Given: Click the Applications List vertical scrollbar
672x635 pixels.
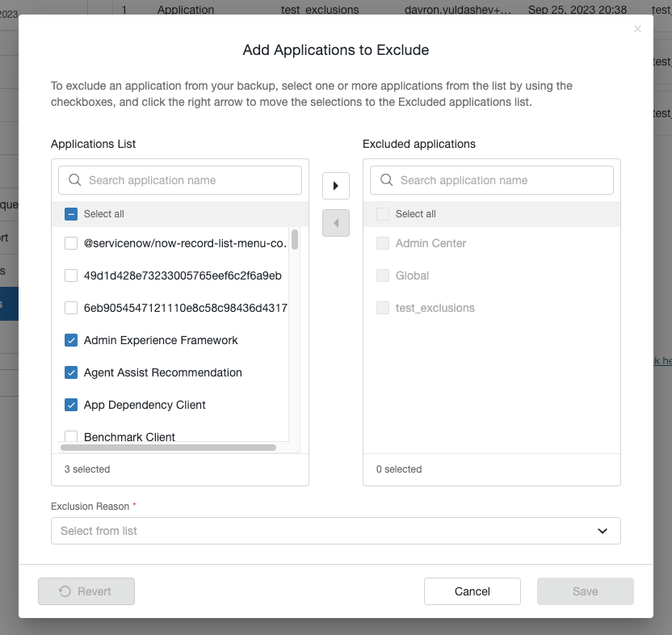Looking at the screenshot, I should point(295,240).
